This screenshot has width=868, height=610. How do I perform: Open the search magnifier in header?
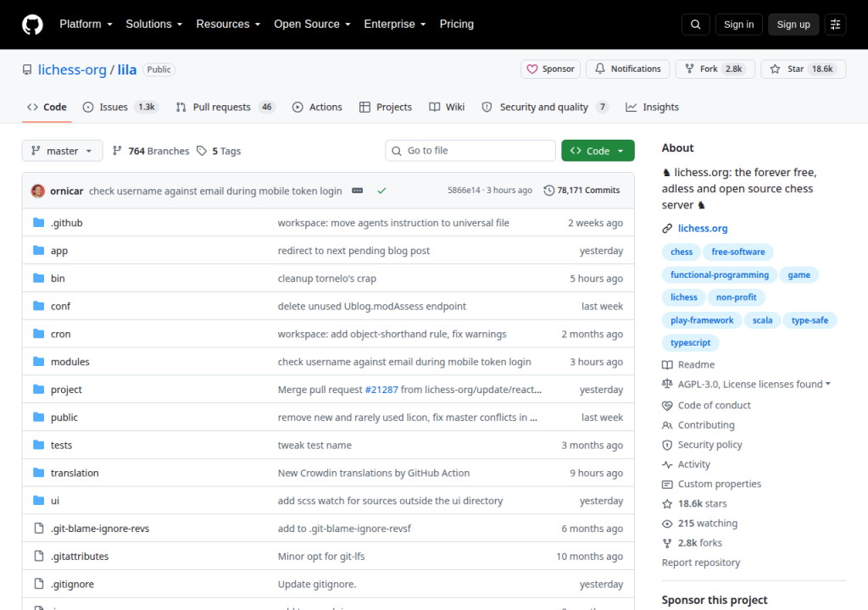pos(695,25)
